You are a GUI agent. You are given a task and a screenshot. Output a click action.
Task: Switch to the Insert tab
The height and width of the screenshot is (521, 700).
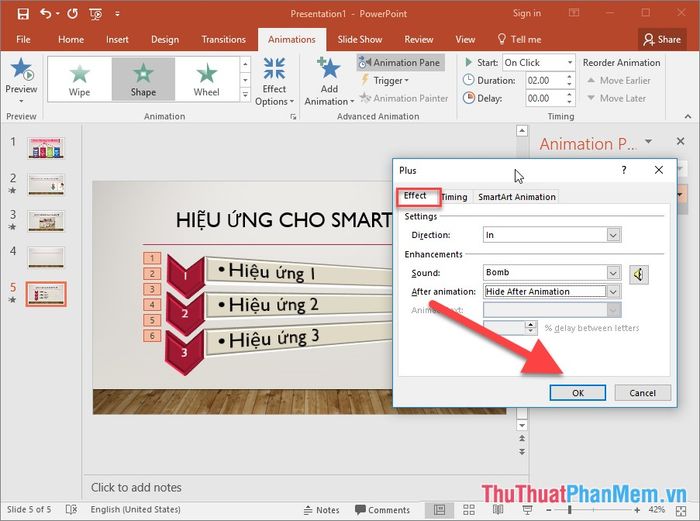coord(117,39)
